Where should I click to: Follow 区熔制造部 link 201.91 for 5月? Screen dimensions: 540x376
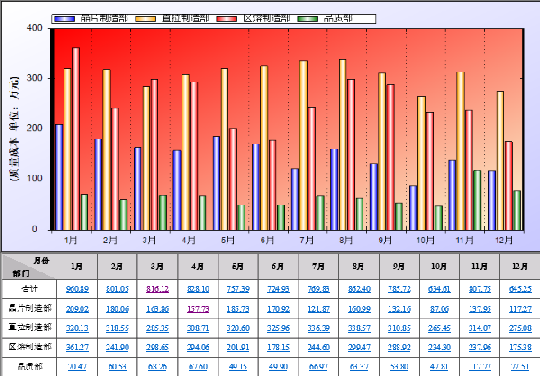tap(238, 347)
